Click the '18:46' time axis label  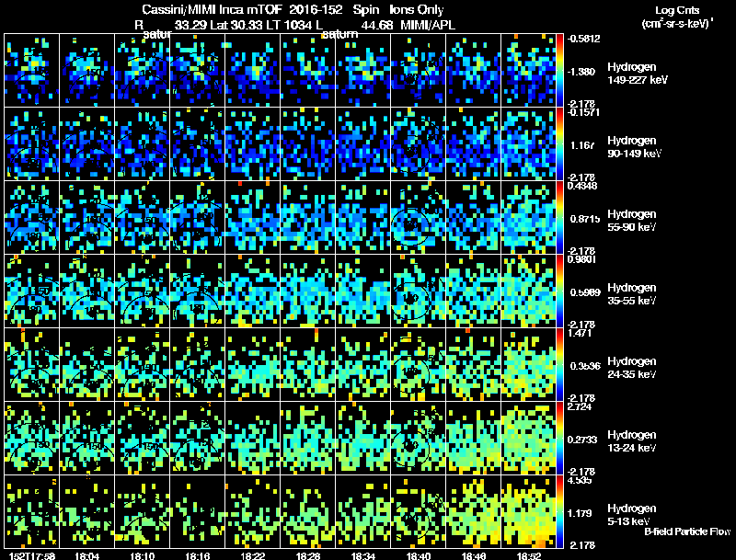coord(474,555)
